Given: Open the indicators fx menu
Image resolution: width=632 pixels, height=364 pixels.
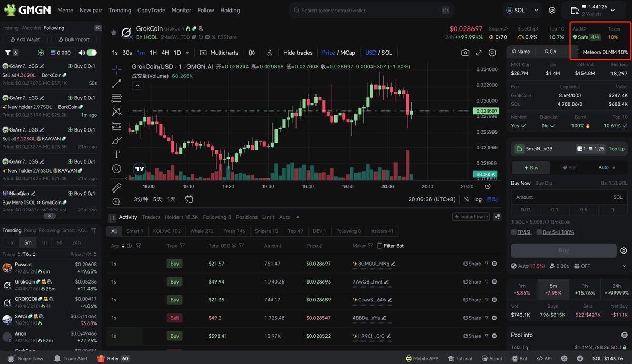Looking at the screenshot, I should click(269, 53).
